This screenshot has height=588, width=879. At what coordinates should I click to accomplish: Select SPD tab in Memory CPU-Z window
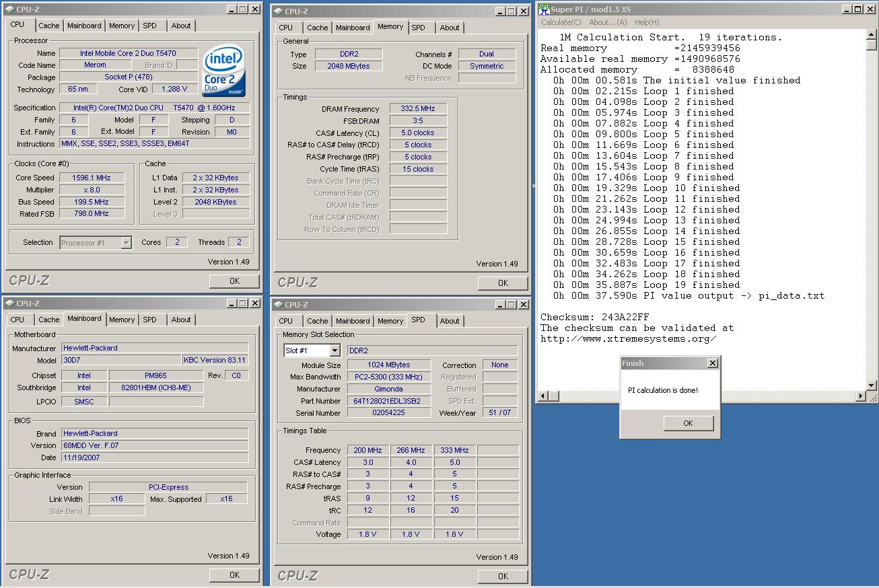[x=418, y=28]
